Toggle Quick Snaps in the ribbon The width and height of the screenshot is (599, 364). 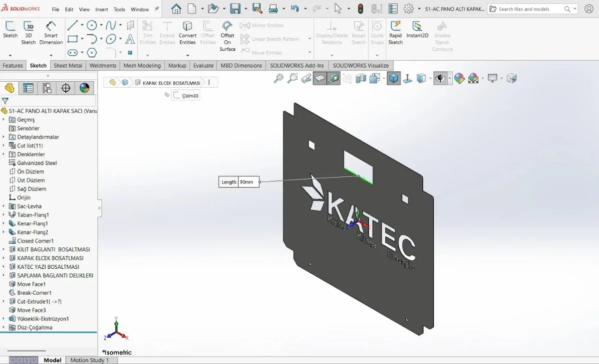pos(377,32)
